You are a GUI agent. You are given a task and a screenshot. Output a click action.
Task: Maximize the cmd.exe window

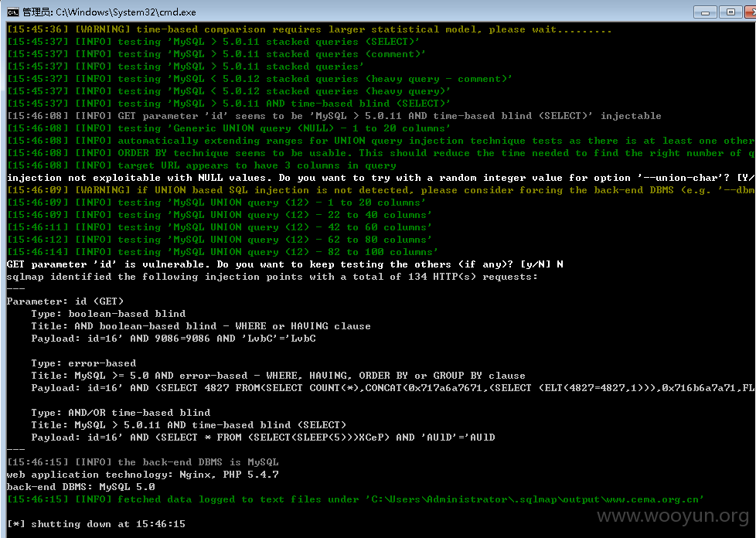point(731,12)
